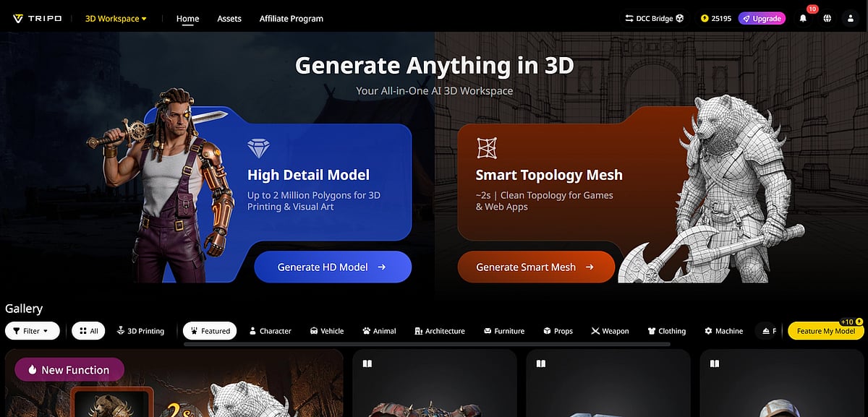The image size is (868, 417).
Task: Select the Vehicle category
Action: (327, 331)
